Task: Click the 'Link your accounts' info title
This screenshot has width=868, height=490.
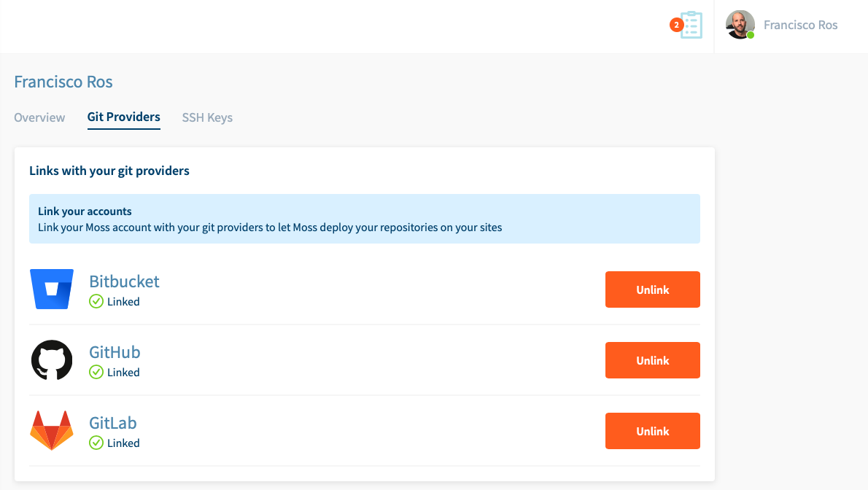Action: 85,211
